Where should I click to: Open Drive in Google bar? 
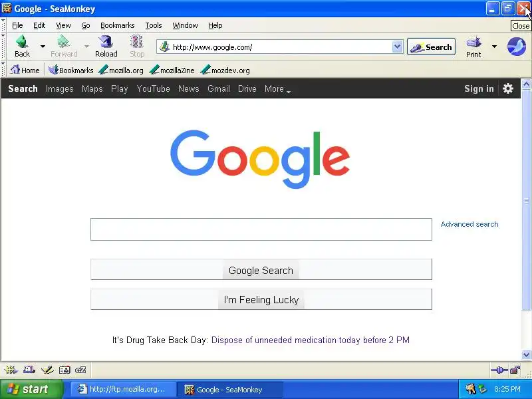click(247, 89)
